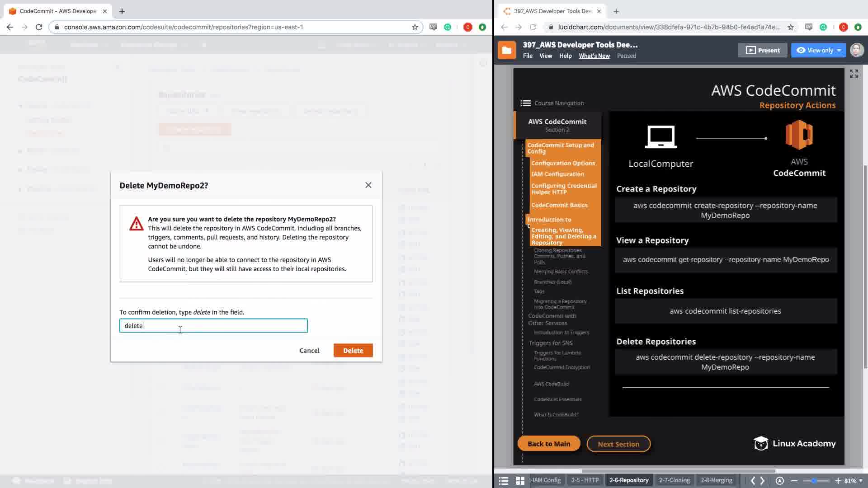The image size is (868, 488).
Task: Click the Next Section button
Action: tap(618, 444)
